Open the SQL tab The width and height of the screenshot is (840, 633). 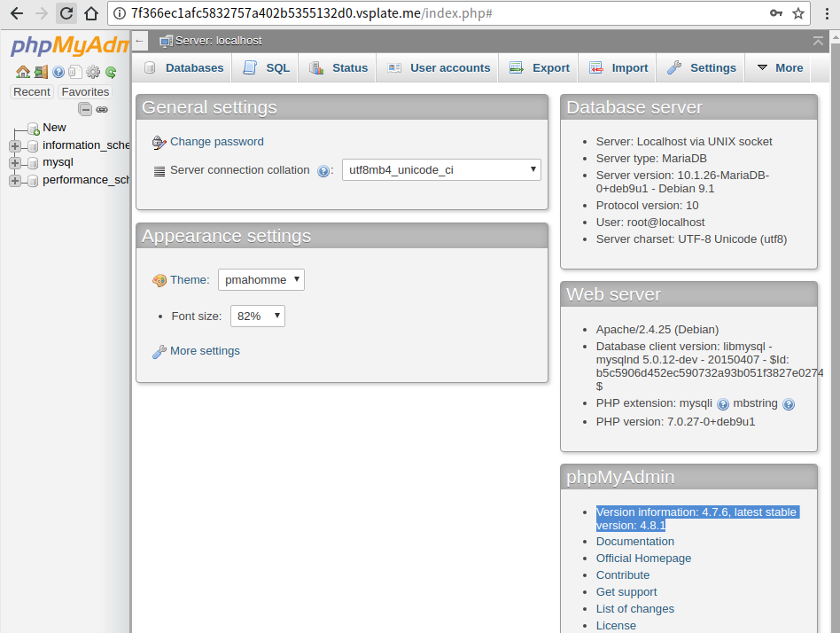pyautogui.click(x=266, y=68)
